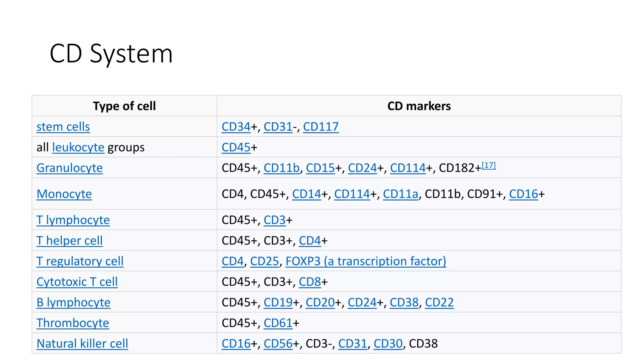
Task: Open the T regulatory cell link
Action: (x=80, y=261)
